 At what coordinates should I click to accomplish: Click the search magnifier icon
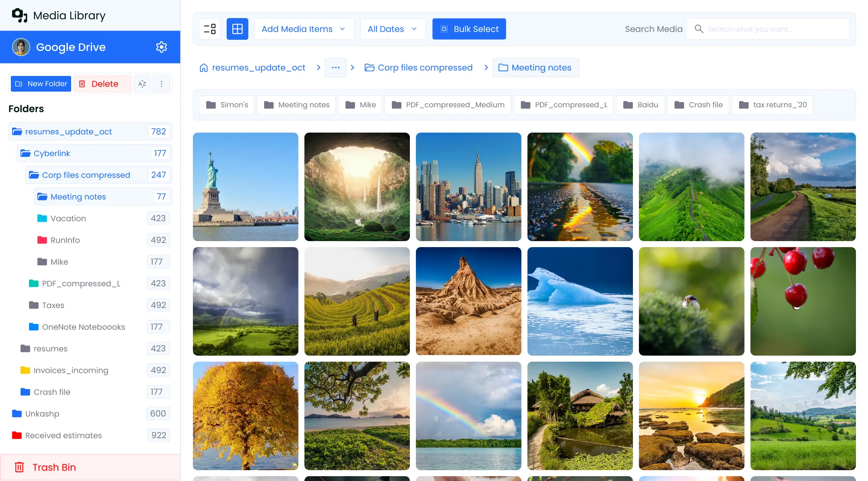pyautogui.click(x=699, y=29)
